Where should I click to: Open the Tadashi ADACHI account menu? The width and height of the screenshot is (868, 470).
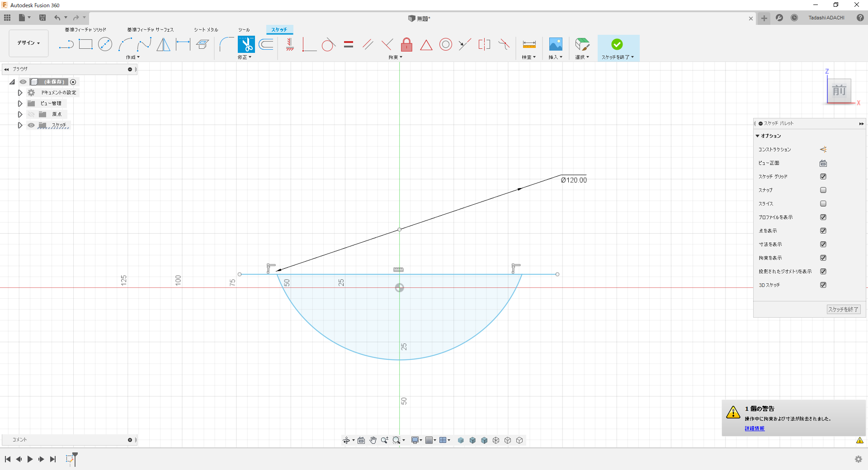(x=826, y=18)
